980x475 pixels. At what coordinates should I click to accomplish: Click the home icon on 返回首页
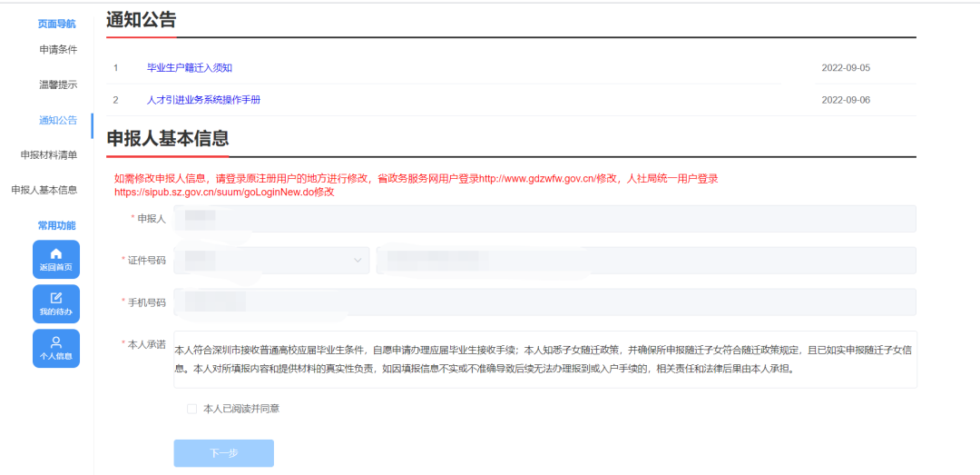56,253
